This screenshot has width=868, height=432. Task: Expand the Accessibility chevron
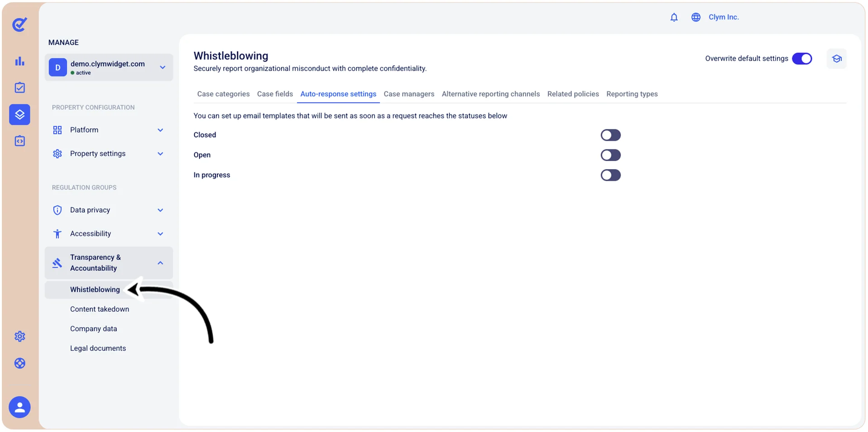point(160,234)
